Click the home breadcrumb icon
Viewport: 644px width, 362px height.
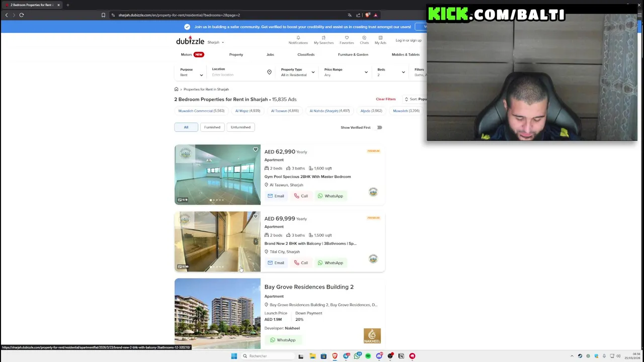pos(176,89)
